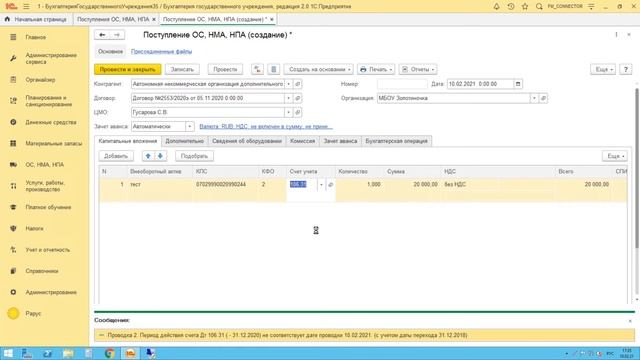Click the Провести button
640x360 pixels.
coord(225,69)
